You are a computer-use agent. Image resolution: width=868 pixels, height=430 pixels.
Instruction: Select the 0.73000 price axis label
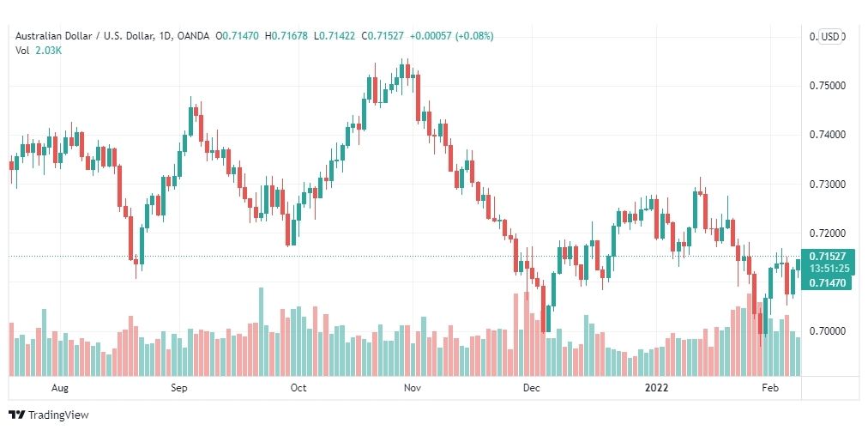827,184
